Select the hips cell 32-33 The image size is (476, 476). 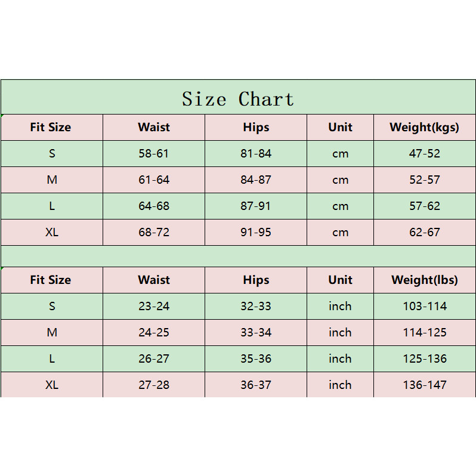256,306
